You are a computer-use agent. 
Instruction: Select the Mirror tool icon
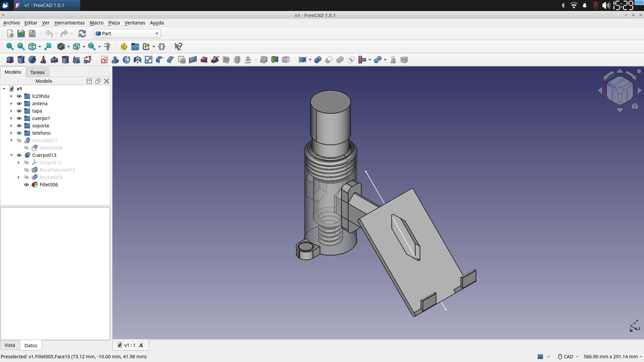(137, 60)
